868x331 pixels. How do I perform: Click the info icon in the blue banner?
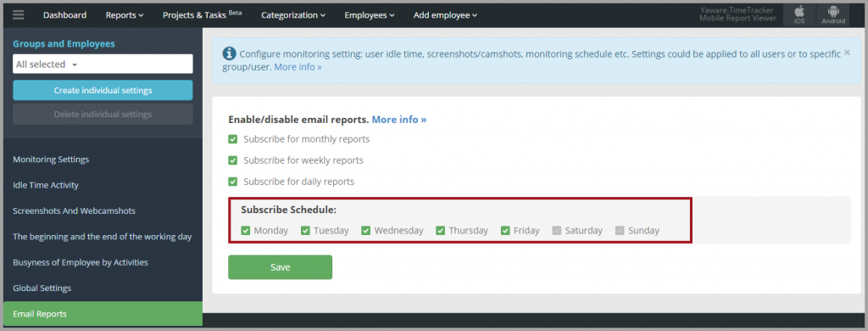[229, 53]
